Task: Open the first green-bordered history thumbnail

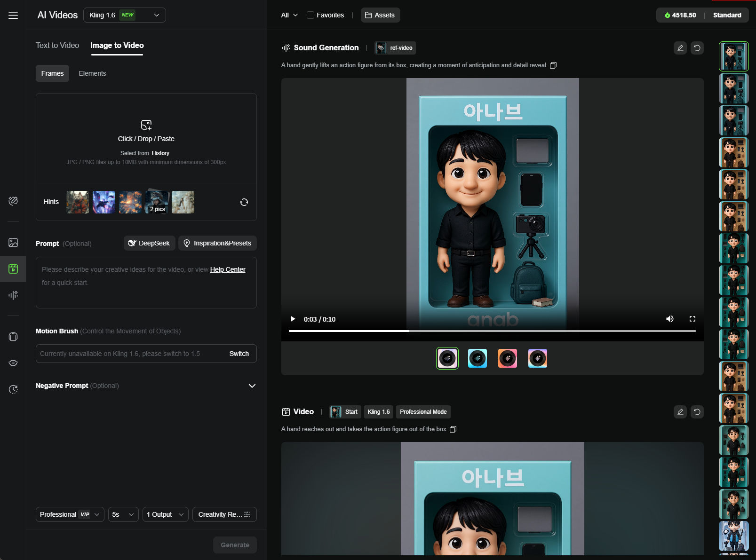Action: coord(734,56)
